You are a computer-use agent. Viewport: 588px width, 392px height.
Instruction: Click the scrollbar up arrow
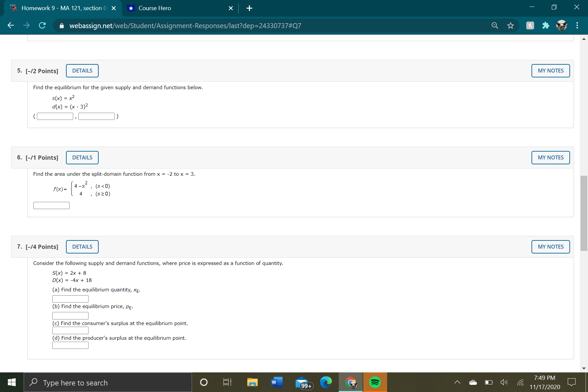[x=584, y=39]
